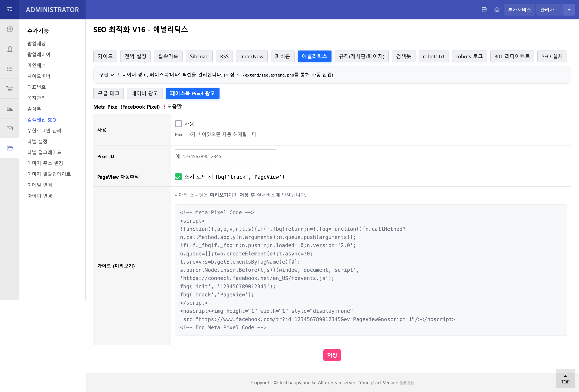The height and width of the screenshot is (392, 579).
Task: Switch to the 네이버 광고 tab
Action: pos(144,93)
